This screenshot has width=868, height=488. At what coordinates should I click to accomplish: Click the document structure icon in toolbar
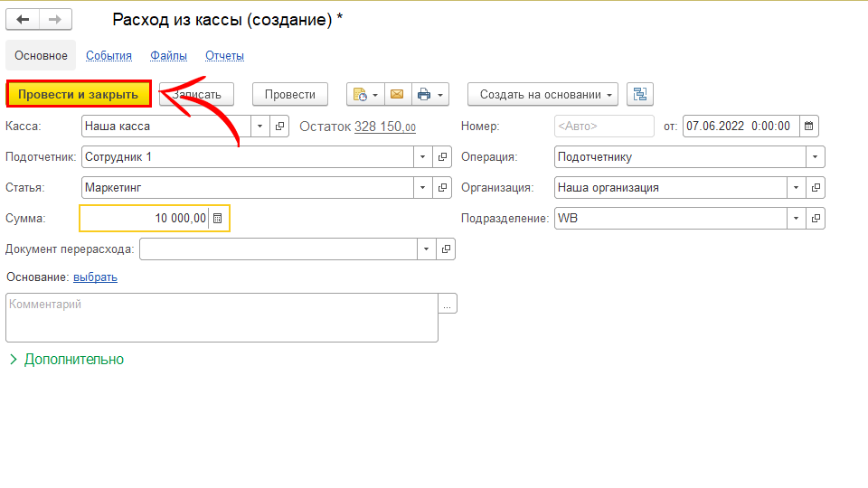pyautogui.click(x=640, y=94)
